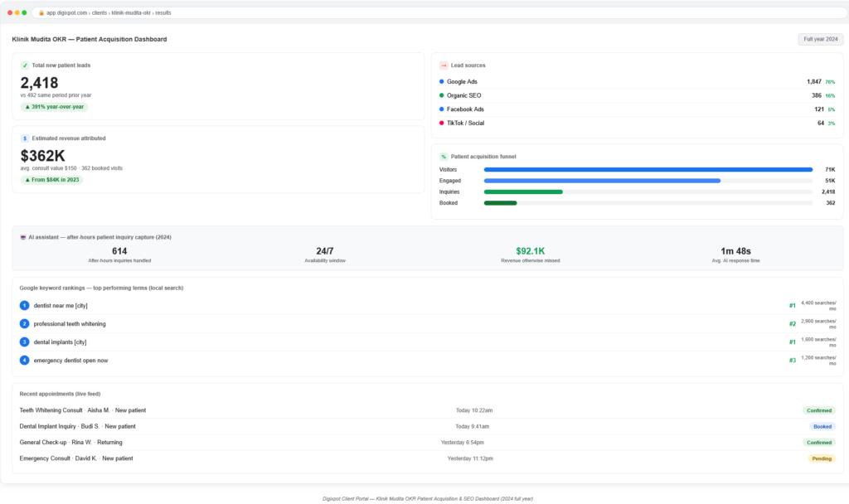Click the 391% year-over-year badge
Image resolution: width=849 pixels, height=504 pixels.
tap(54, 107)
